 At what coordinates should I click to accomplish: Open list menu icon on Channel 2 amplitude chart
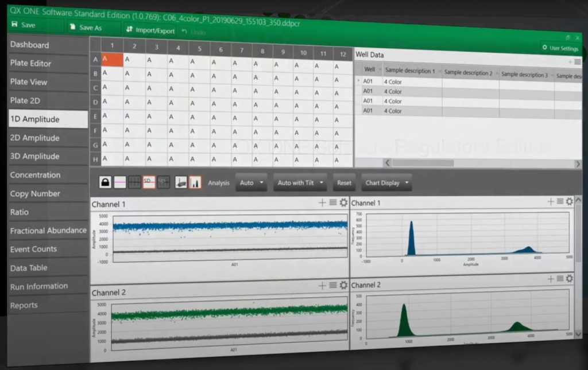coord(333,285)
